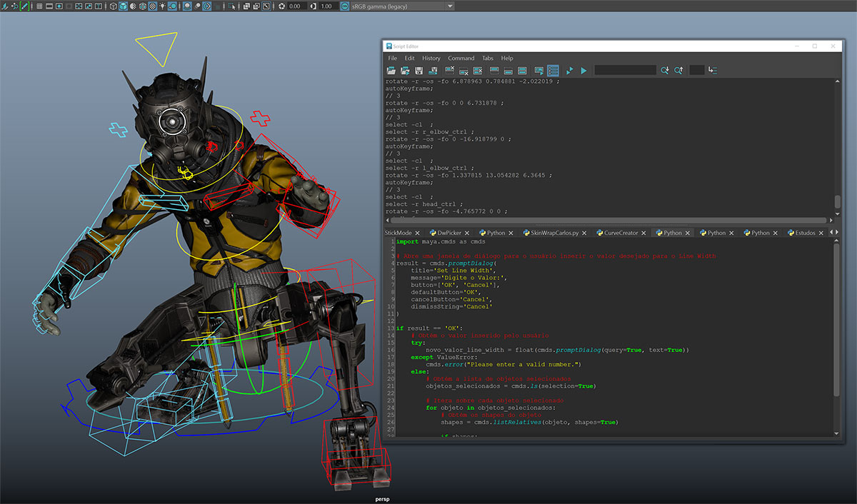Viewport: 857px width, 504px height.
Task: Toggle the Show Line Numbers button
Action: coord(553,71)
